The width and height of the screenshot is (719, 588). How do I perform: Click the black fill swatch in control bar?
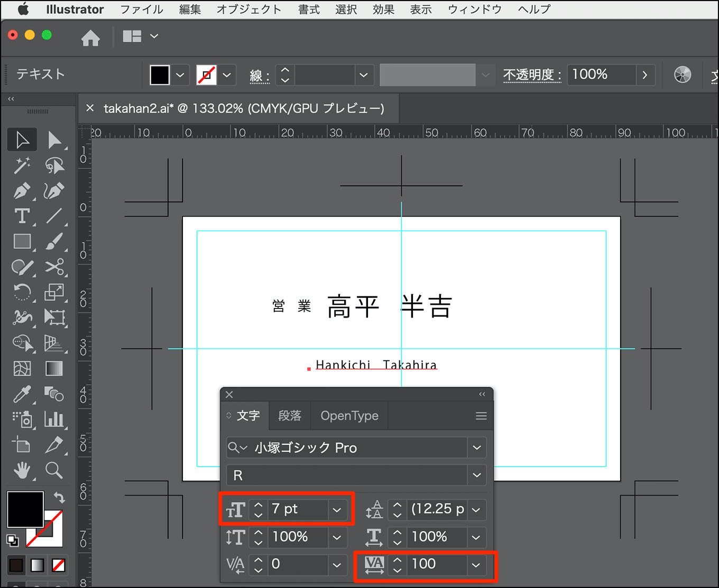(x=160, y=75)
